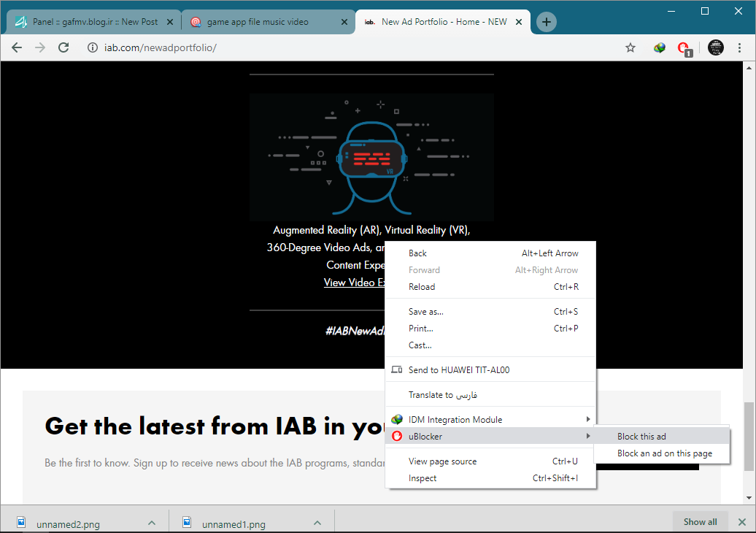
Task: Go back using the browser back arrow
Action: (x=17, y=47)
